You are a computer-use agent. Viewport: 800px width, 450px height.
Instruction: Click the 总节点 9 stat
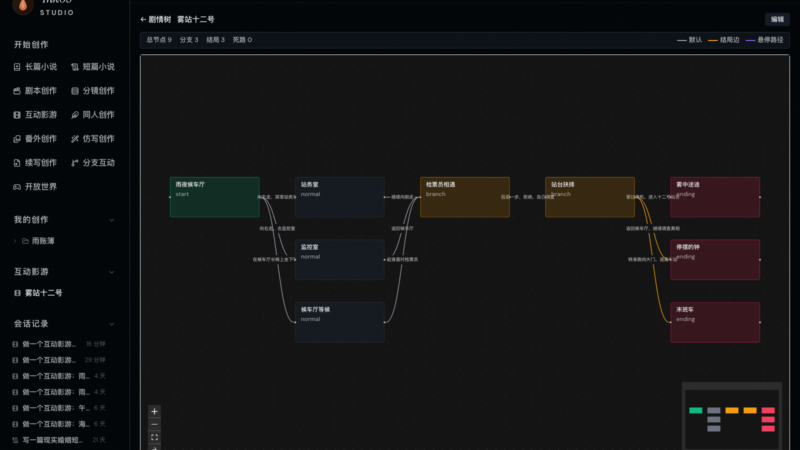159,40
